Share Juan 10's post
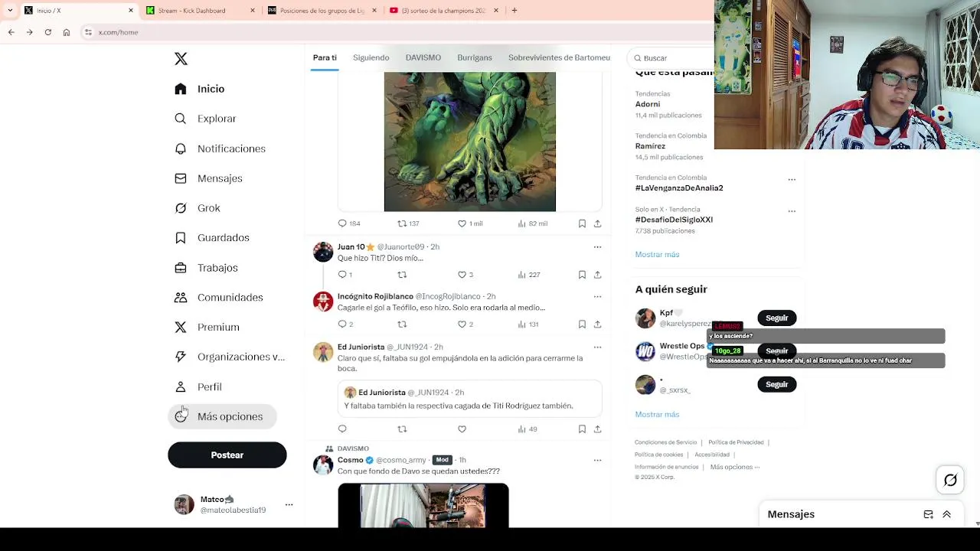This screenshot has width=980, height=551. point(597,275)
